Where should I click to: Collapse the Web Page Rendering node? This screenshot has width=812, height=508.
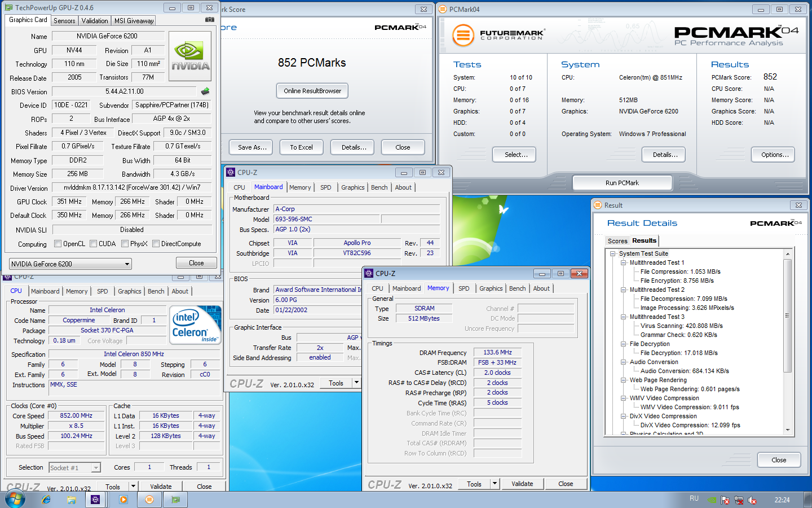624,380
